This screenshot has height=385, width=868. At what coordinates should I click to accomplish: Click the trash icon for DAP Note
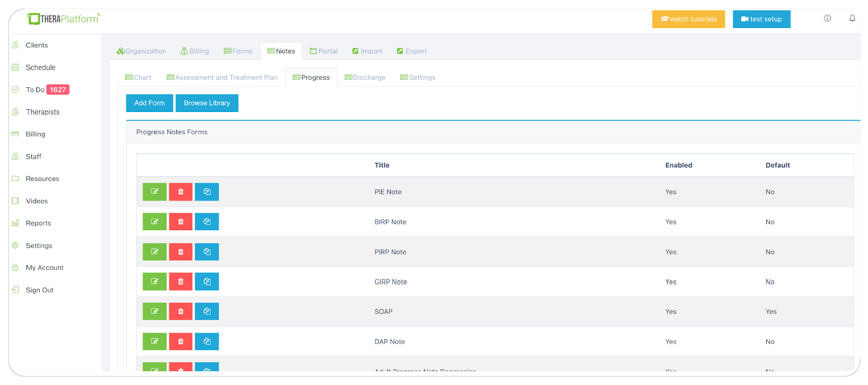pyautogui.click(x=181, y=342)
